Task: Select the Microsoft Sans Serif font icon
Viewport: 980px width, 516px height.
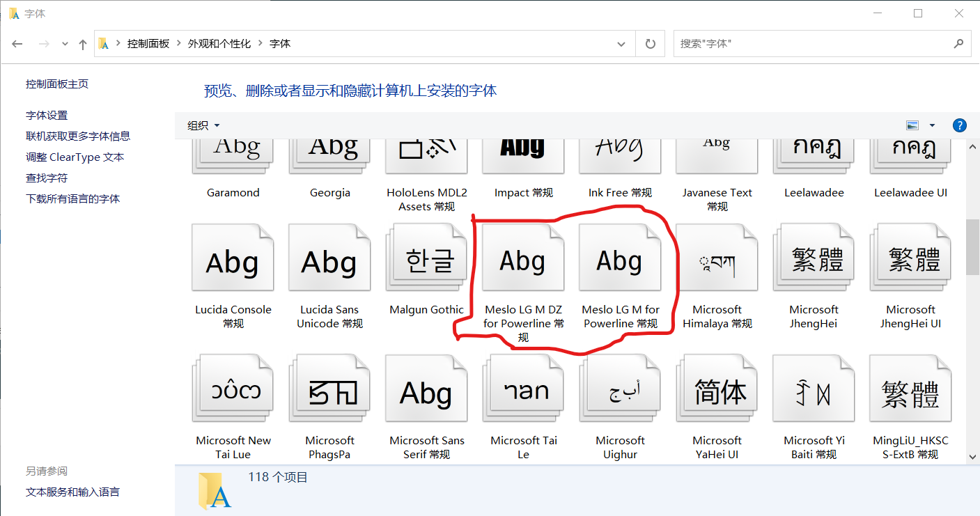Action: click(426, 389)
